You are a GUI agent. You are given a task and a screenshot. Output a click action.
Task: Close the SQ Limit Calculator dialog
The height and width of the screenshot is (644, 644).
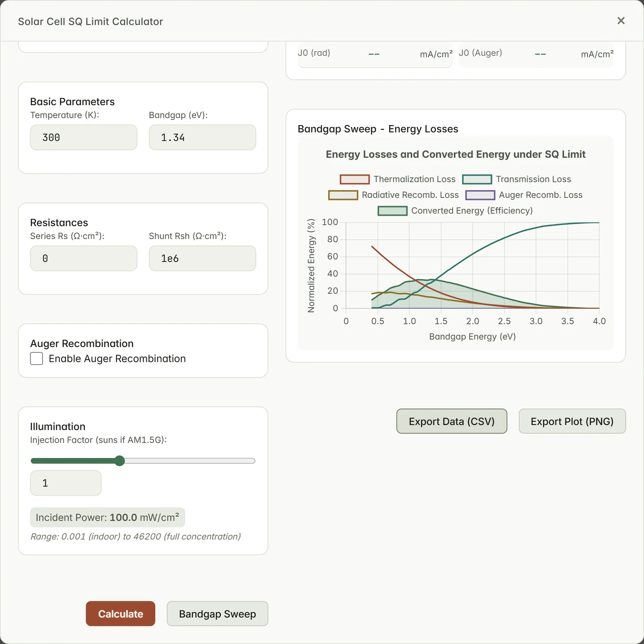621,21
